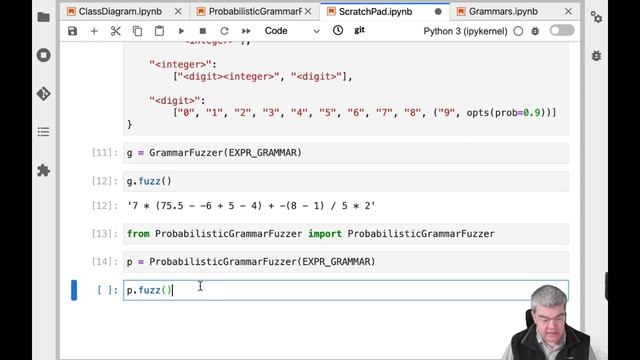Click the git button in notebook toolbar
This screenshot has height=360, width=640.
(359, 30)
